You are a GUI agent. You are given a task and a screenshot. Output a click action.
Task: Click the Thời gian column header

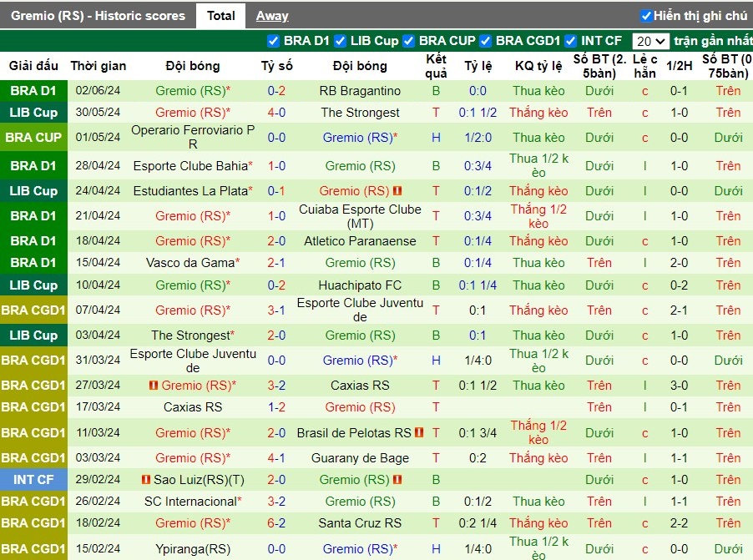pyautogui.click(x=98, y=66)
